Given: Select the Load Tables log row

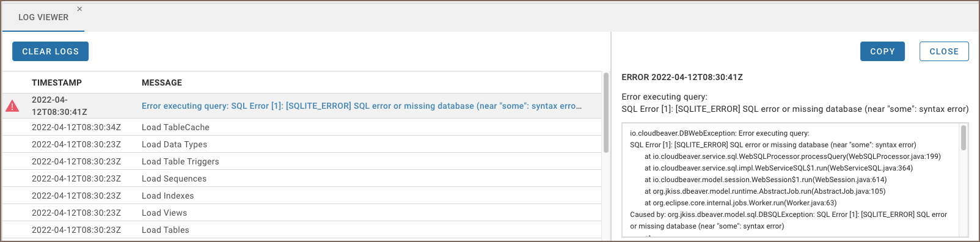Looking at the screenshot, I should [302, 230].
